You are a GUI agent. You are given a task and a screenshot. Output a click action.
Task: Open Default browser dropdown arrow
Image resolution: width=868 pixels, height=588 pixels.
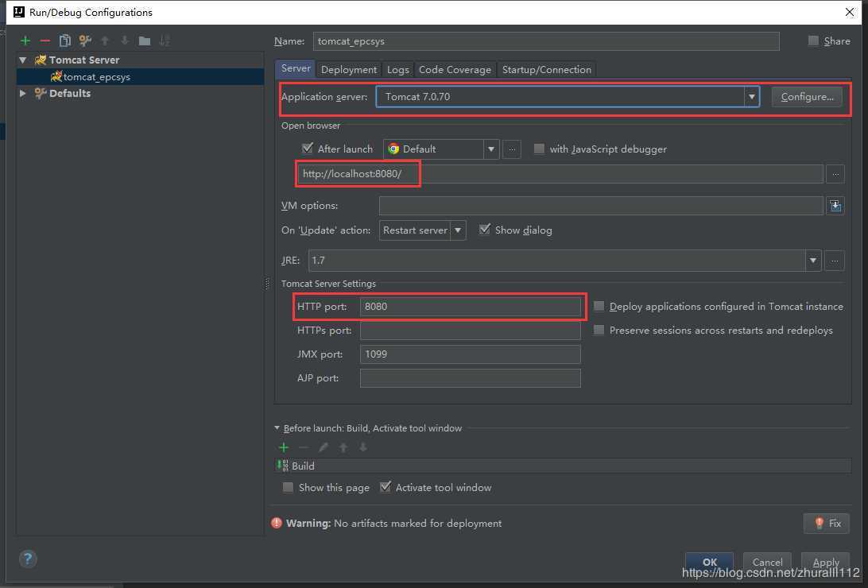[491, 149]
